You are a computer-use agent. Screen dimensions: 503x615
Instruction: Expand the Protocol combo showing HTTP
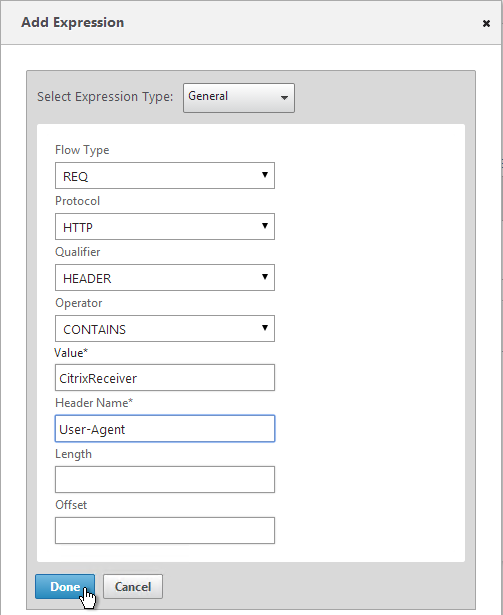165,226
